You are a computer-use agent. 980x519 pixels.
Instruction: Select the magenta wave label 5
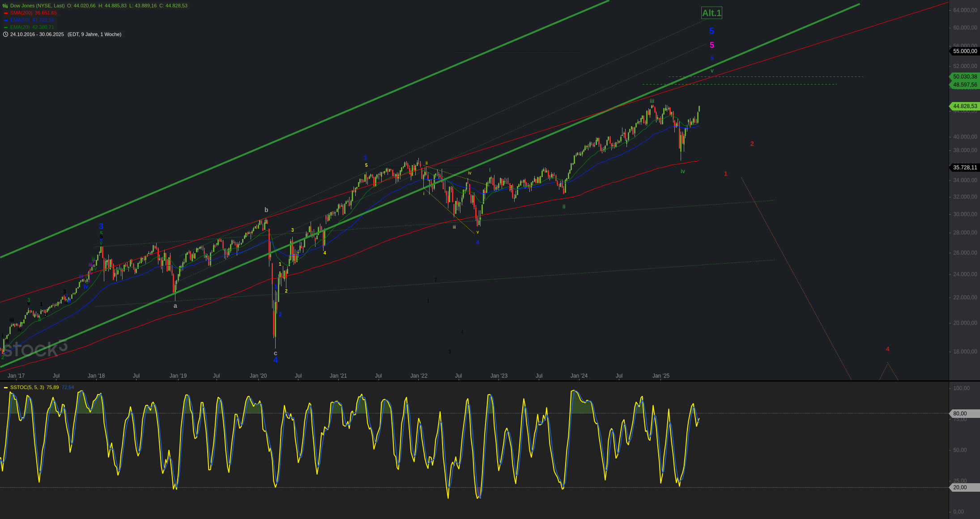(712, 45)
